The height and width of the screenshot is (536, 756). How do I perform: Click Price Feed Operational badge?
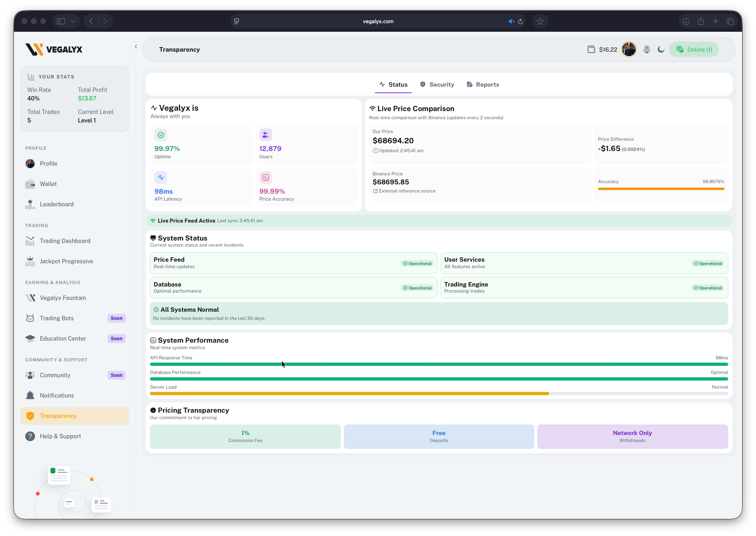tap(418, 263)
